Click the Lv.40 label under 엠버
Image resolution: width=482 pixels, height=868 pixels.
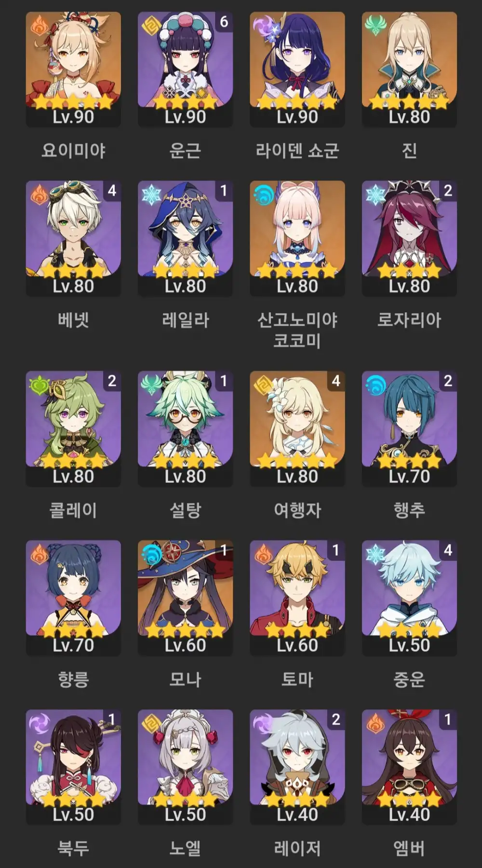coord(409,814)
